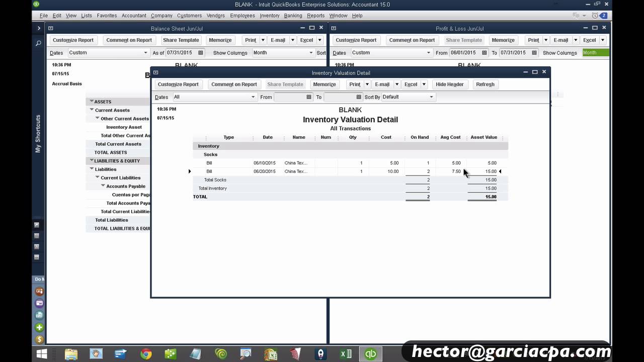Open Profit & Loss Dates Custom dropdown

click(x=391, y=53)
